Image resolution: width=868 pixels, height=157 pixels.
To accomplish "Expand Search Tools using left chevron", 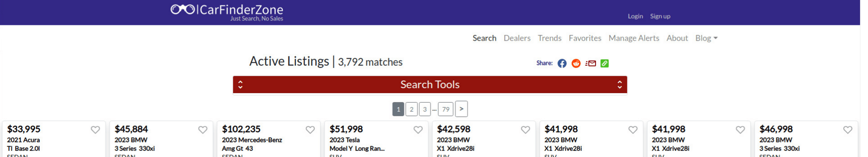I will tap(240, 85).
